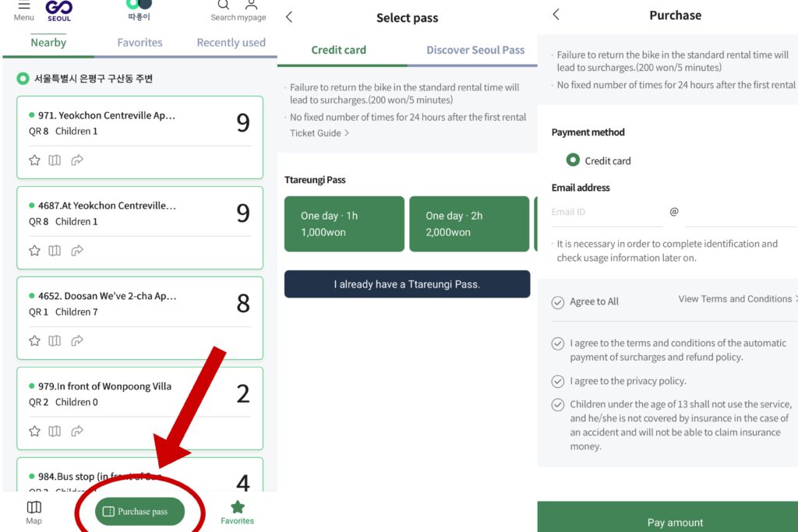Check the automatic surcharge payment terms

coord(558,344)
